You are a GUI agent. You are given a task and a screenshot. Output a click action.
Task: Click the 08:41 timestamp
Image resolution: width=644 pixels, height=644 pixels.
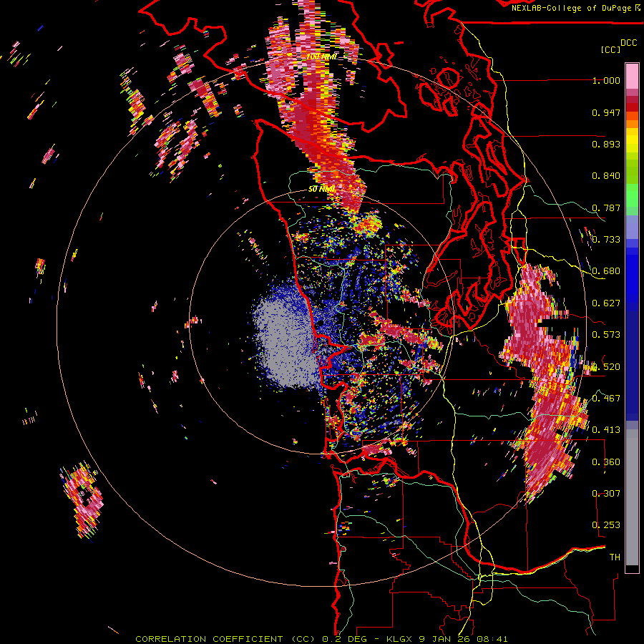[492, 639]
